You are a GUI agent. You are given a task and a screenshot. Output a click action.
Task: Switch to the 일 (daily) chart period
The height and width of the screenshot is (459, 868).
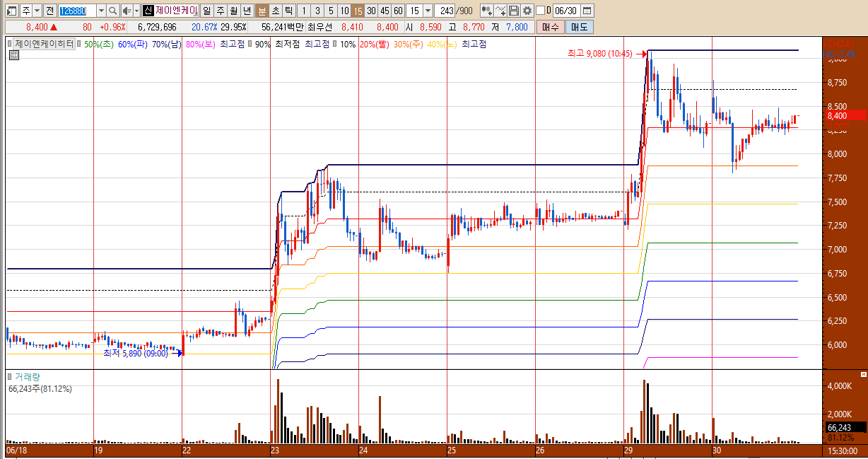(x=206, y=11)
